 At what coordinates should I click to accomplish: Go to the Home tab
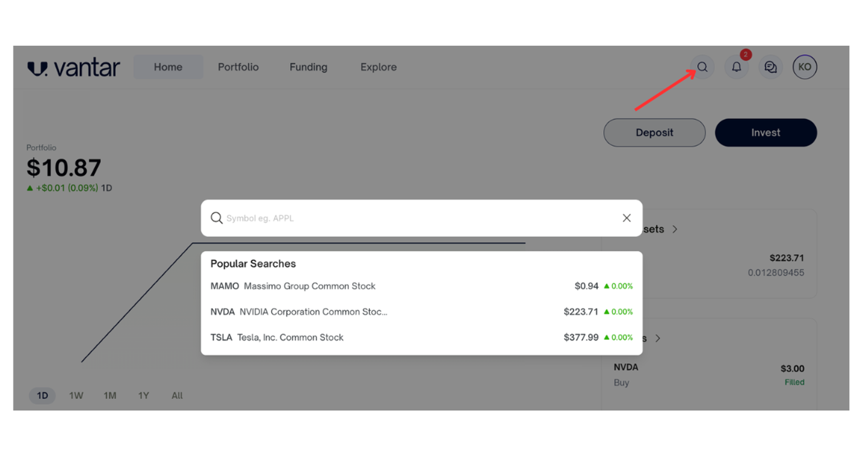(x=168, y=67)
